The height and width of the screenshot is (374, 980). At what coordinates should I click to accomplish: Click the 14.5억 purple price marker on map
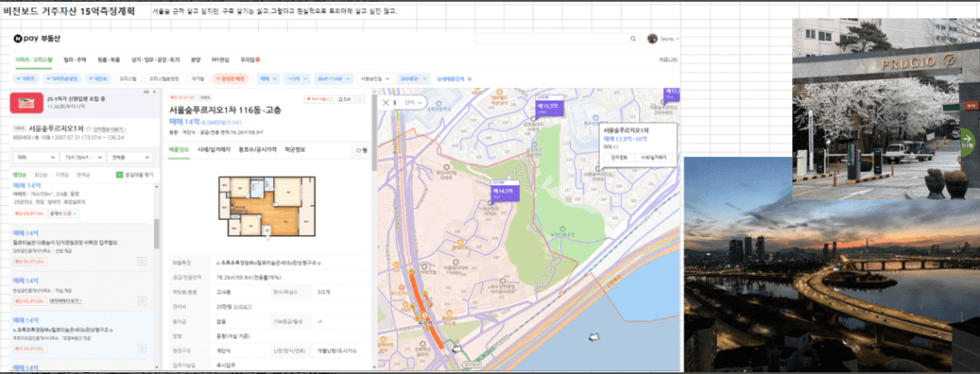[x=505, y=190]
